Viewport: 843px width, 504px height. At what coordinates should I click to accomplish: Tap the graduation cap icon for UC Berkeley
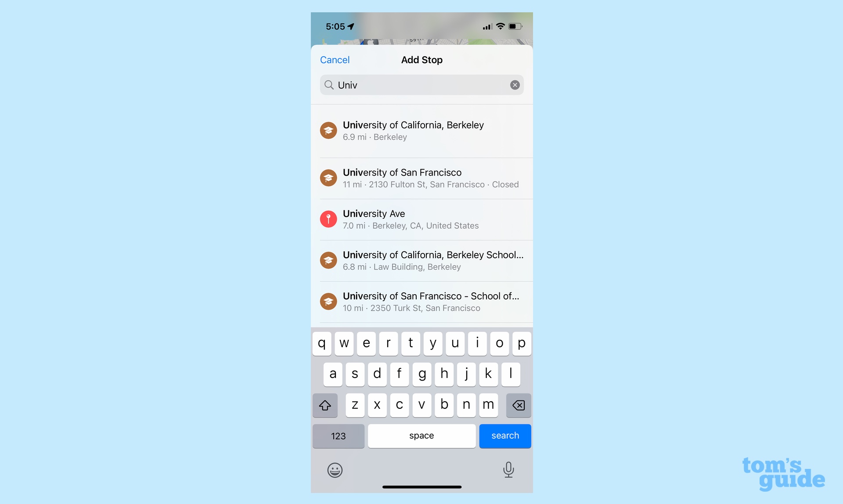328,130
